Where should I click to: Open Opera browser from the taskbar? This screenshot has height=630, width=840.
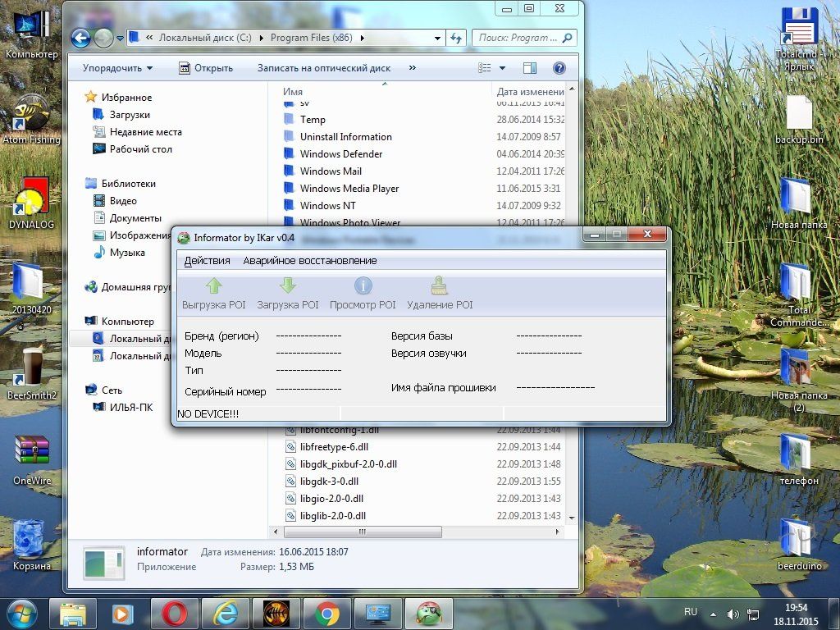(x=175, y=613)
